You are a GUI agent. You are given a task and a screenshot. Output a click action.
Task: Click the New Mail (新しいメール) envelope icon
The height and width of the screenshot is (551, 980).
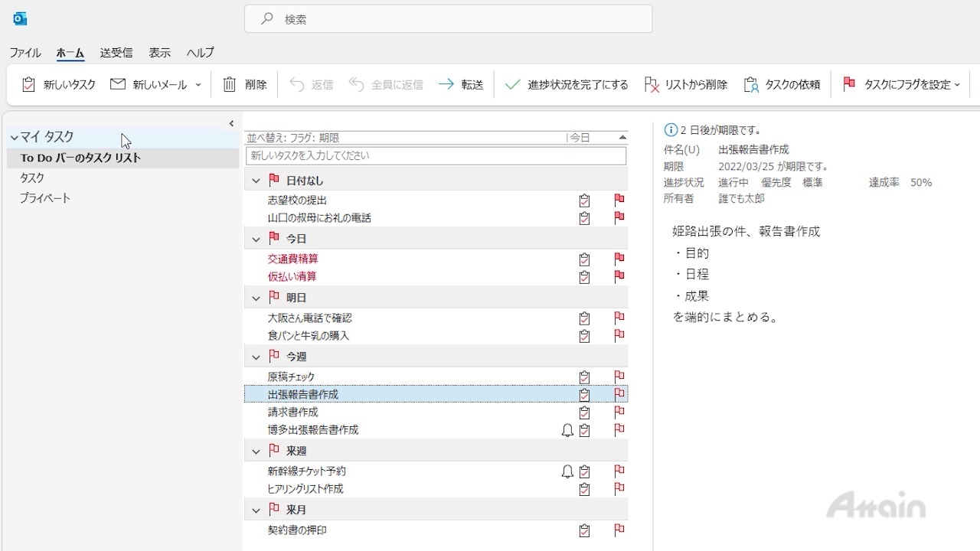(118, 84)
